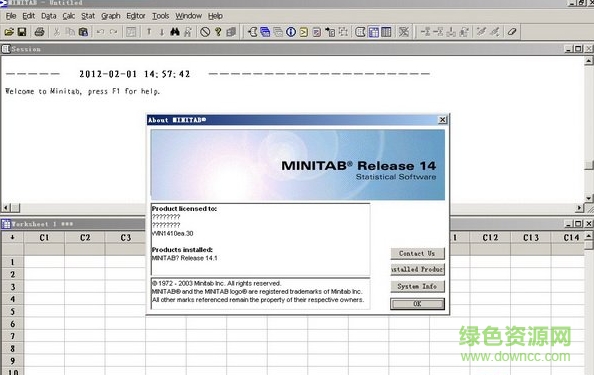Viewport: 594px width, 375px height.
Task: Toggle the worksheet data entry direction arrow
Action: (13, 238)
